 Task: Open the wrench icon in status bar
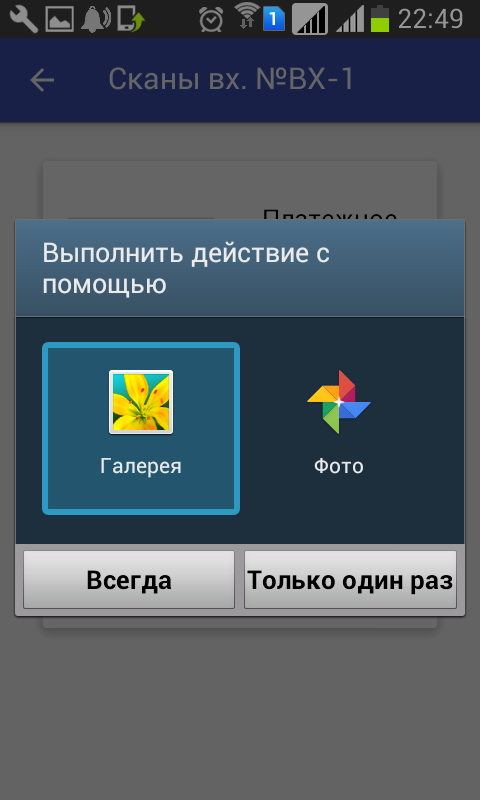click(23, 19)
